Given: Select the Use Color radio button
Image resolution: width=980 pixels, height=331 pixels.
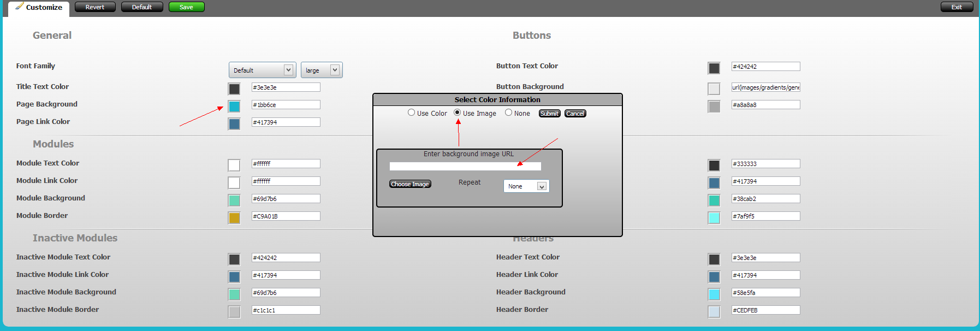Looking at the screenshot, I should (x=412, y=113).
